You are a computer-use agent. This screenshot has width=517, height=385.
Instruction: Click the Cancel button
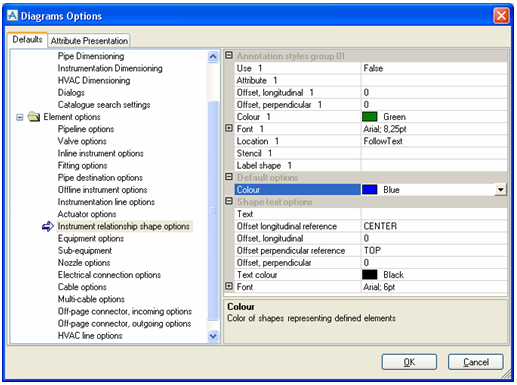[x=476, y=362]
